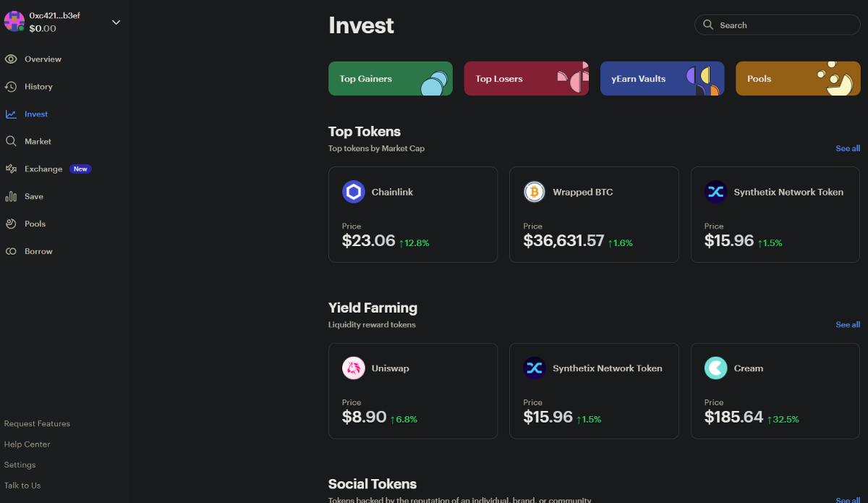868x503 pixels.
Task: Click the Cream token logo icon
Action: [715, 368]
